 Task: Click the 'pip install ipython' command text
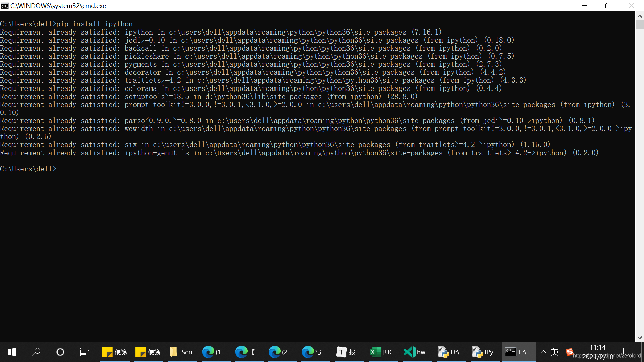tap(95, 24)
